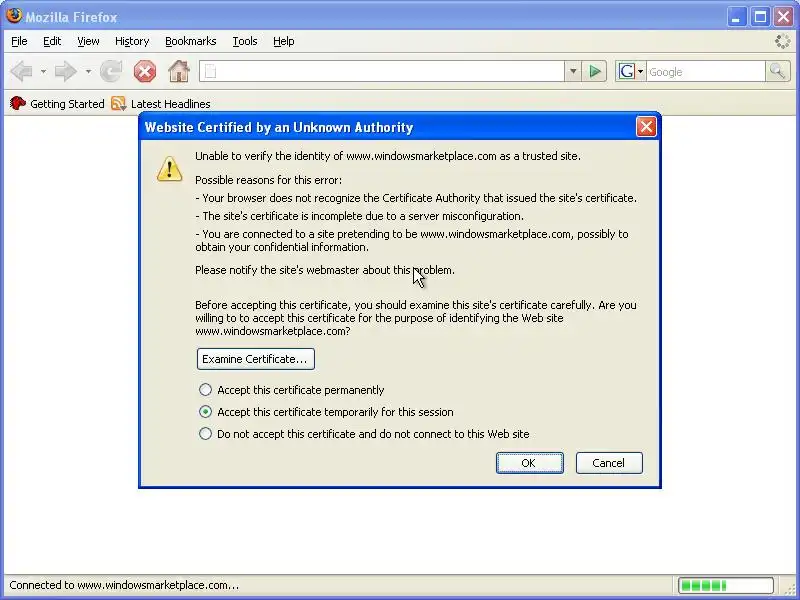Image resolution: width=800 pixels, height=600 pixels.
Task: Click the Firefox logo in title bar
Action: [14, 15]
